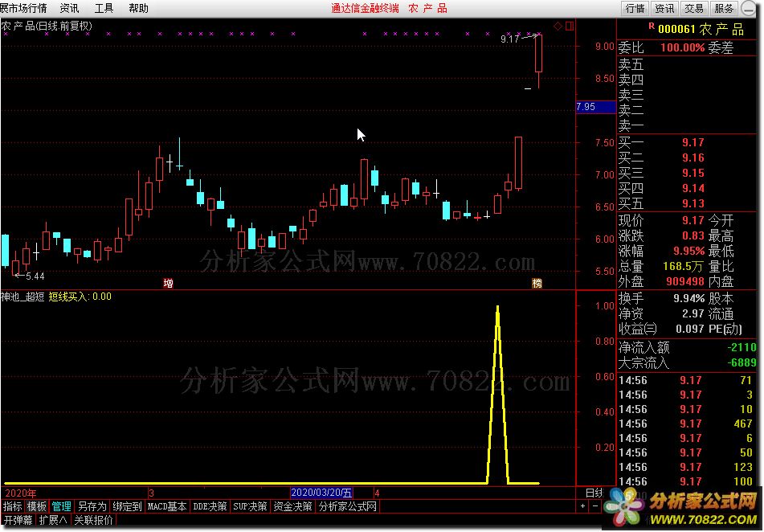764x532 pixels.
Task: Select the 模板 tab at the bottom
Action: click(36, 506)
